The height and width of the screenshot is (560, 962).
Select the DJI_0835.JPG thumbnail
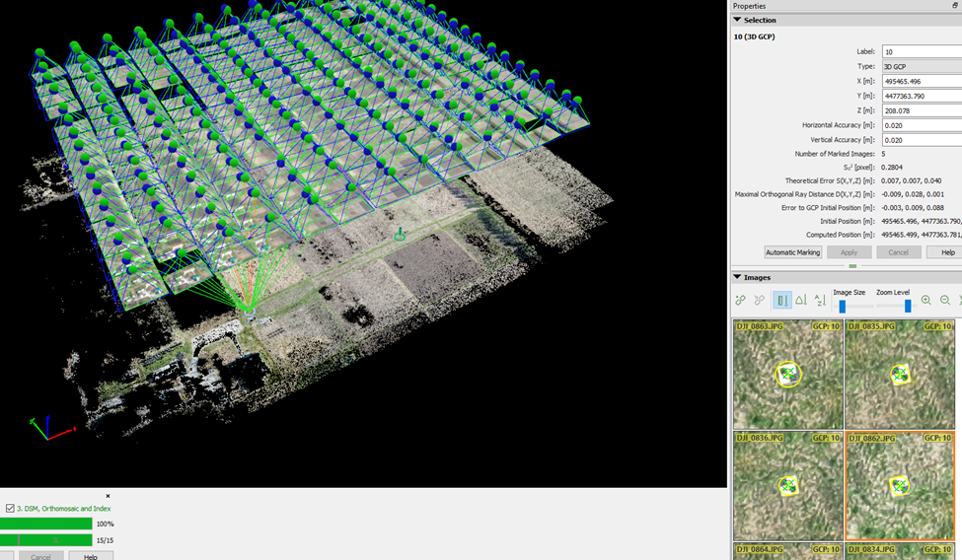900,374
